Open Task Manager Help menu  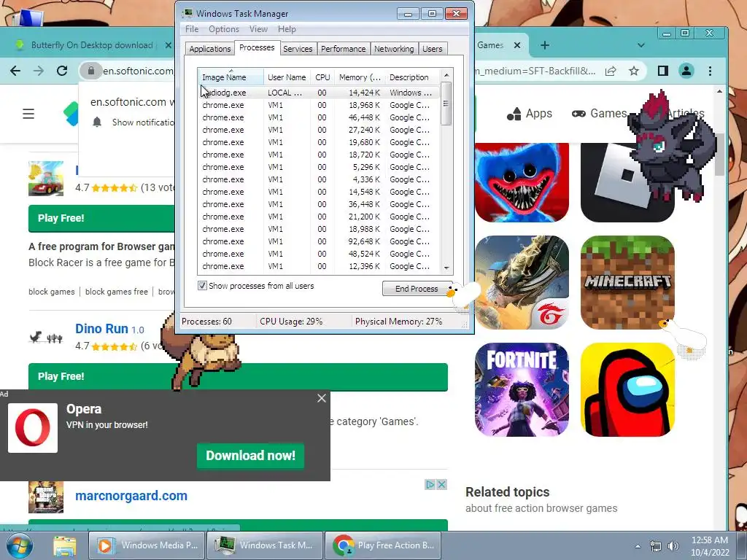(x=287, y=29)
